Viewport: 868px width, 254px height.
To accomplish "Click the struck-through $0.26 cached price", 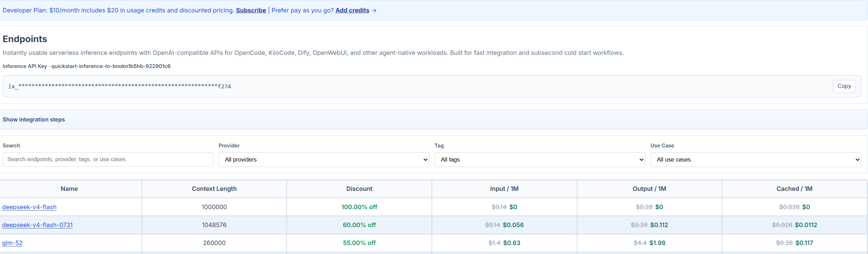I will click(784, 243).
